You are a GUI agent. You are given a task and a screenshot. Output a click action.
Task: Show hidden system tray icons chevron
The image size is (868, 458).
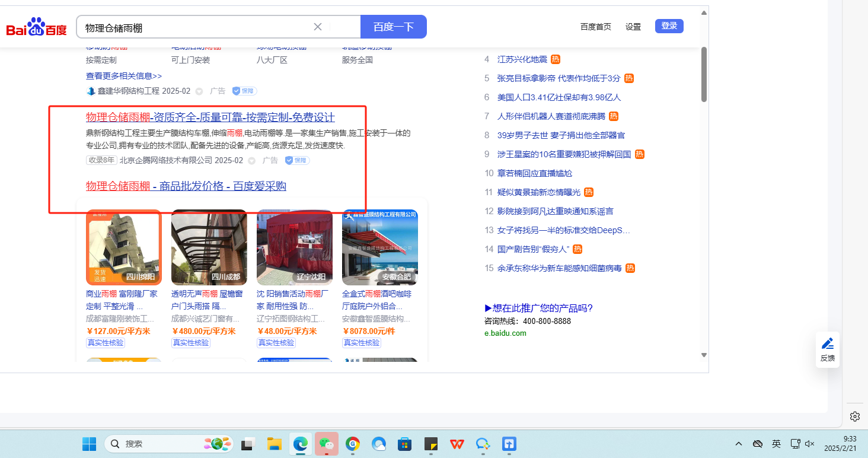pyautogui.click(x=739, y=444)
